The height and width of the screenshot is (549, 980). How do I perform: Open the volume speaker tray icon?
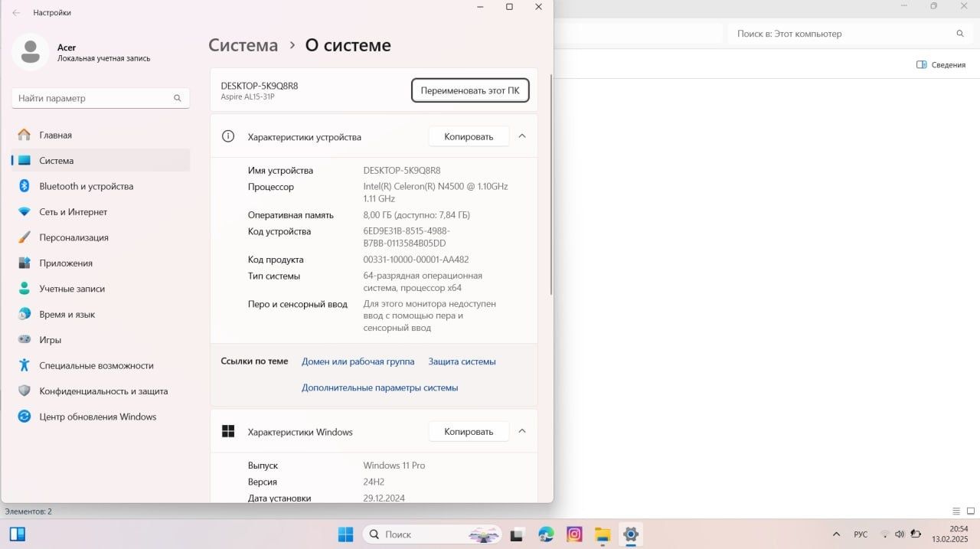(x=900, y=534)
